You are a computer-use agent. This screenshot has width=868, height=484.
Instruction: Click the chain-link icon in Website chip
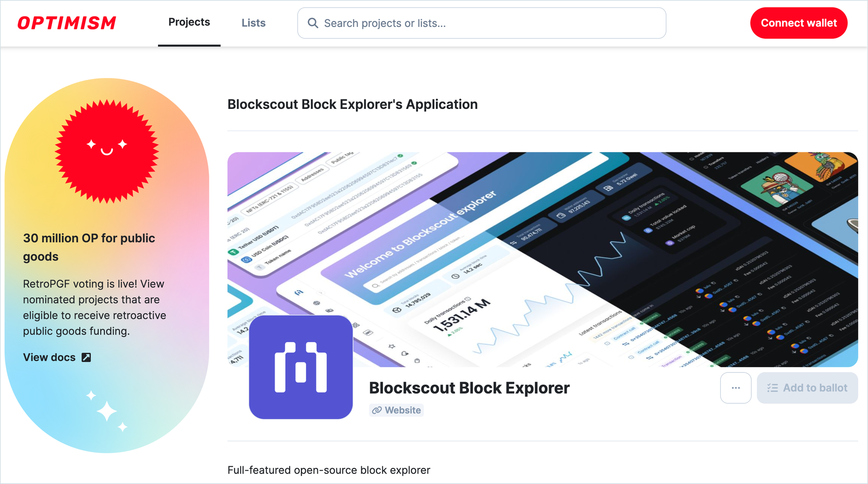point(377,410)
